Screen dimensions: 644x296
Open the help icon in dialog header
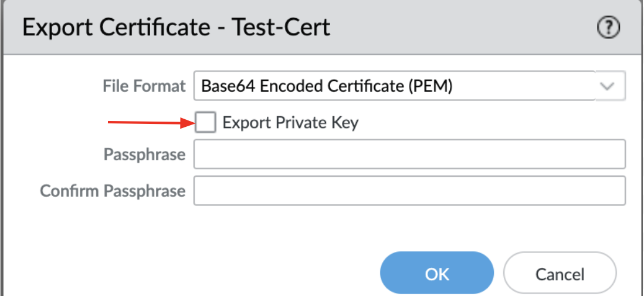(609, 28)
